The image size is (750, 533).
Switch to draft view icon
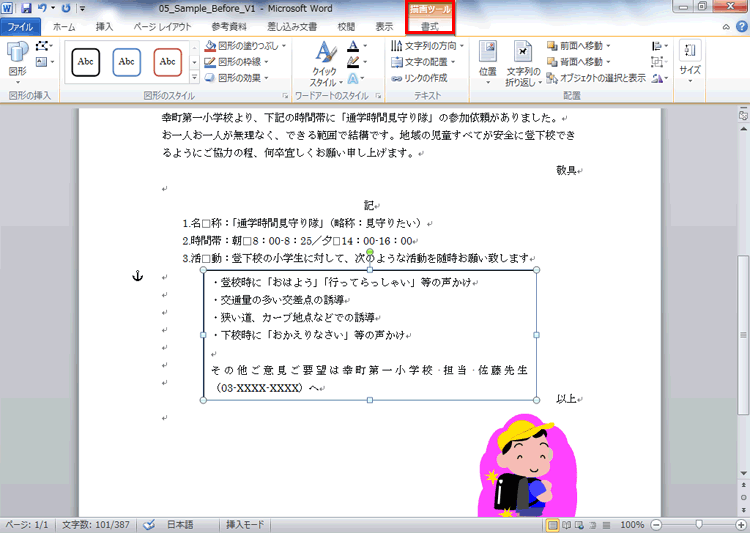[606, 525]
